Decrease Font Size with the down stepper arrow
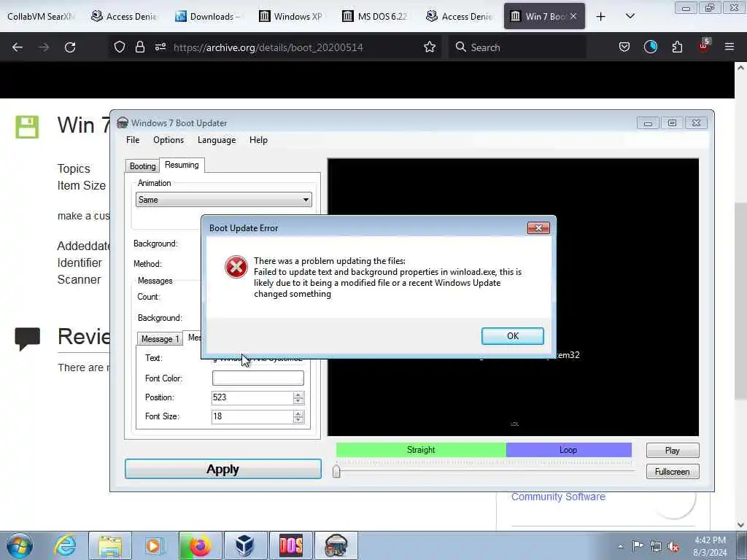 298,420
